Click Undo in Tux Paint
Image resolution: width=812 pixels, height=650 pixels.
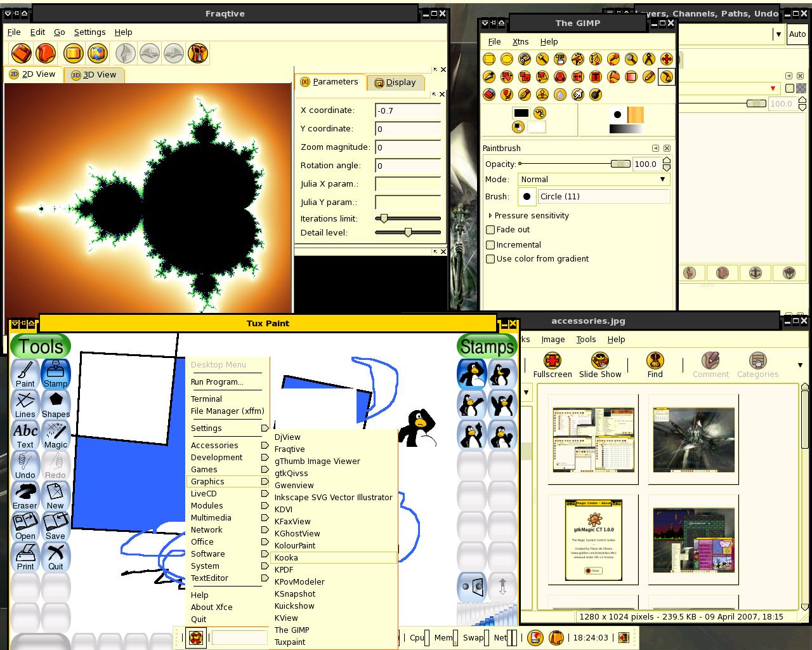25,465
